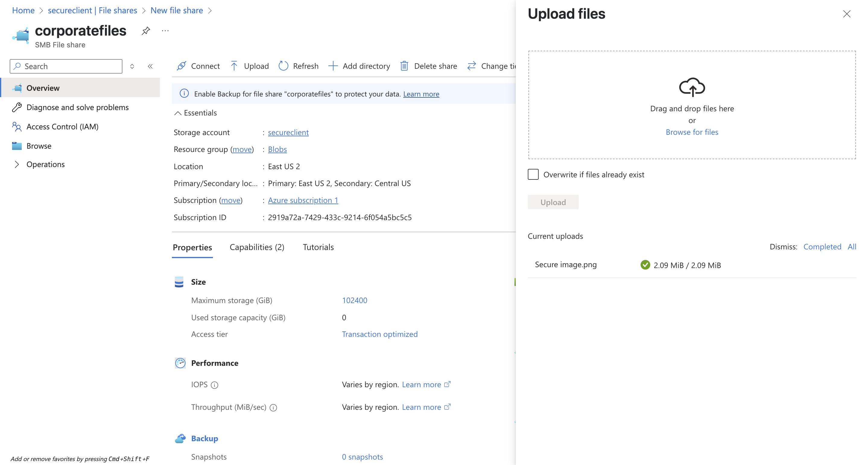Viewport: 868px width, 465px height.
Task: Click the Transaction optimized access tier
Action: (x=380, y=334)
